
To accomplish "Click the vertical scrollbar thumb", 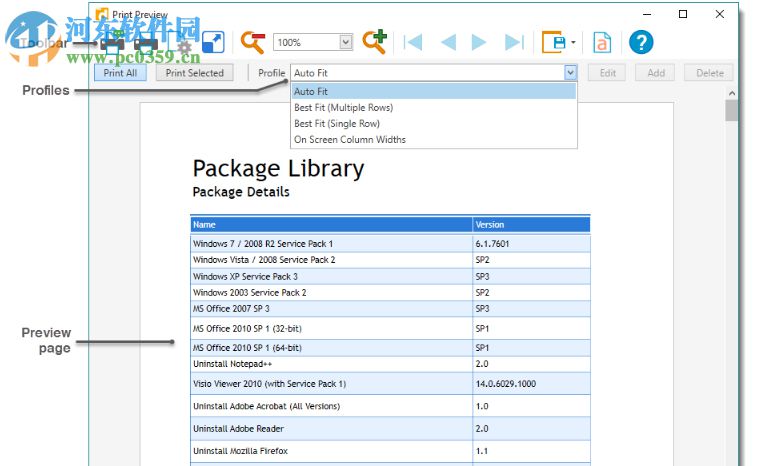I will (732, 111).
